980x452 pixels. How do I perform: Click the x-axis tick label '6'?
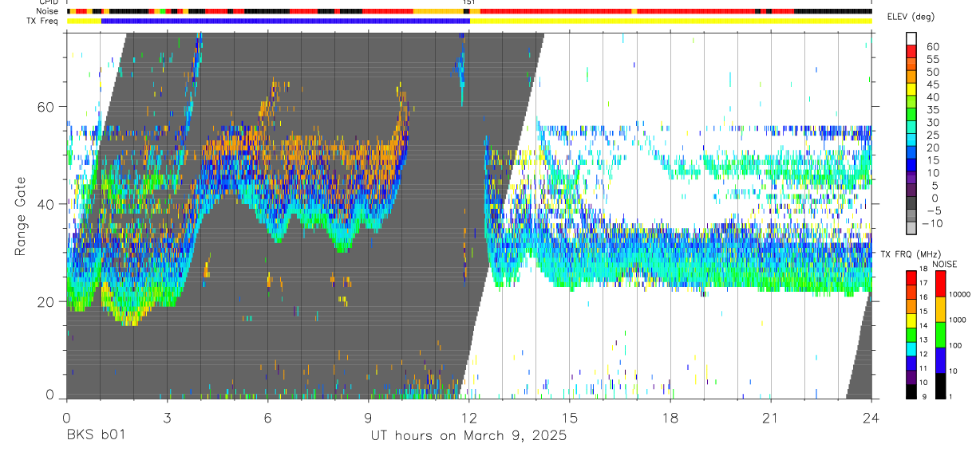tap(267, 417)
